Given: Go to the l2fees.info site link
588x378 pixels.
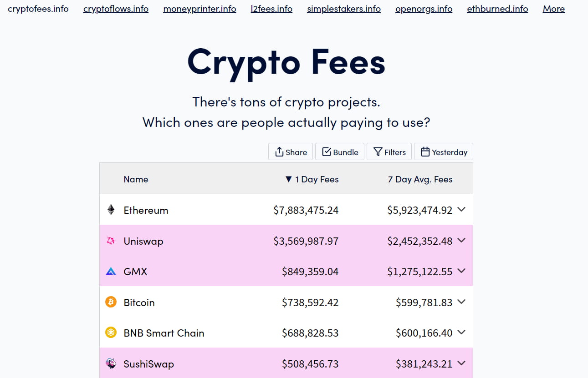Looking at the screenshot, I should pos(271,9).
